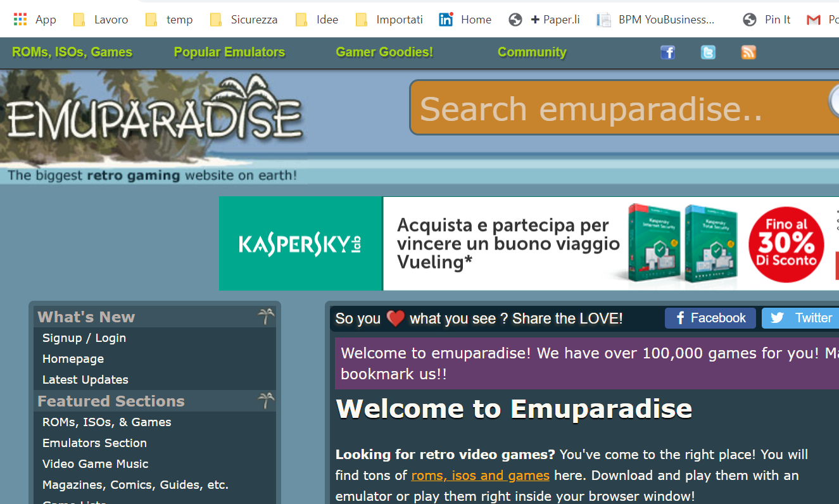Share the page via Twitter button
Image resolution: width=839 pixels, height=504 pixels.
pos(801,318)
